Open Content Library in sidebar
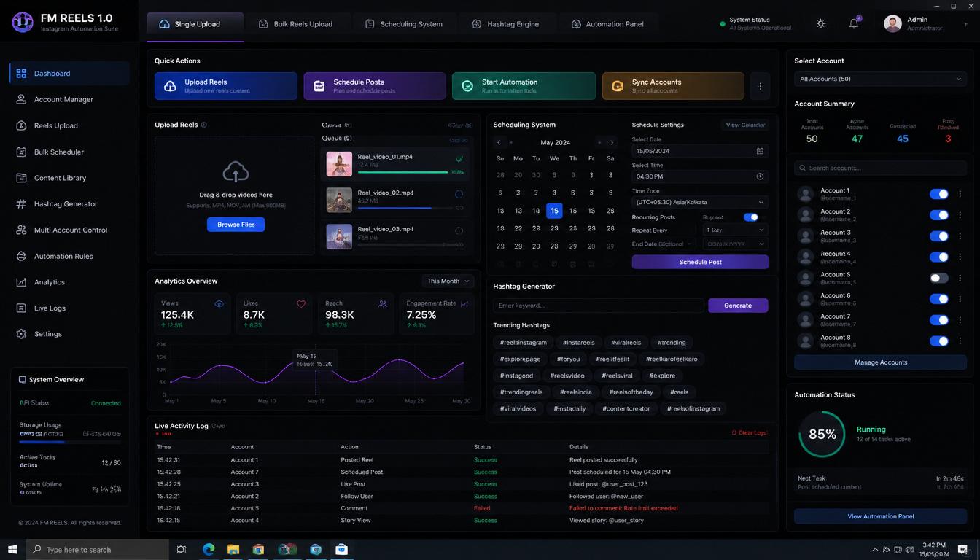This screenshot has width=980, height=560. (x=69, y=178)
